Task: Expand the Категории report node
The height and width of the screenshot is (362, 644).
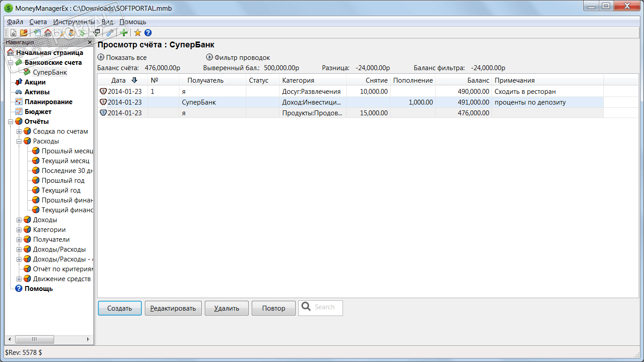Action: click(x=19, y=230)
